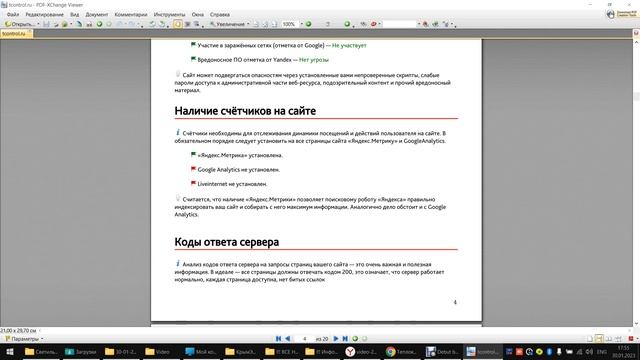Click the current page number field
Viewport: 640px width, 360px height.
point(304,338)
